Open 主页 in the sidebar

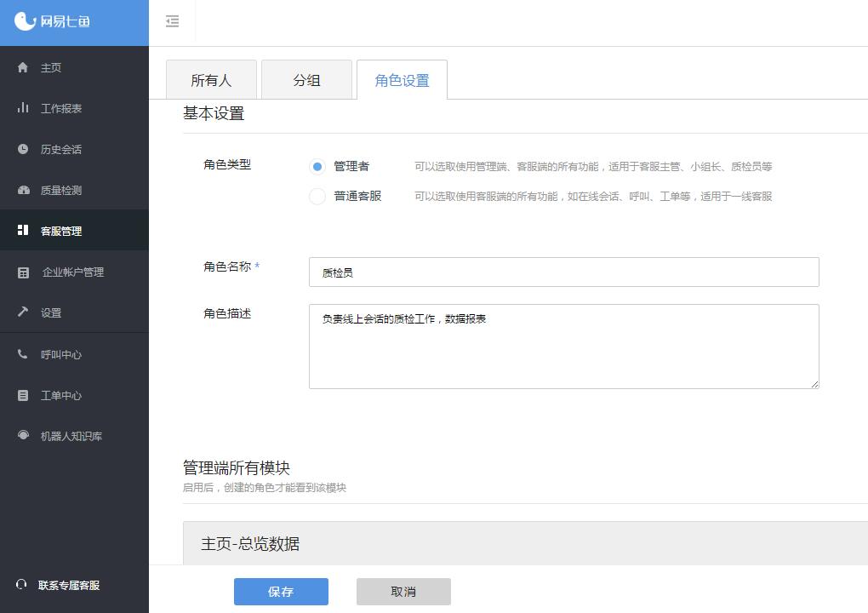coord(74,67)
